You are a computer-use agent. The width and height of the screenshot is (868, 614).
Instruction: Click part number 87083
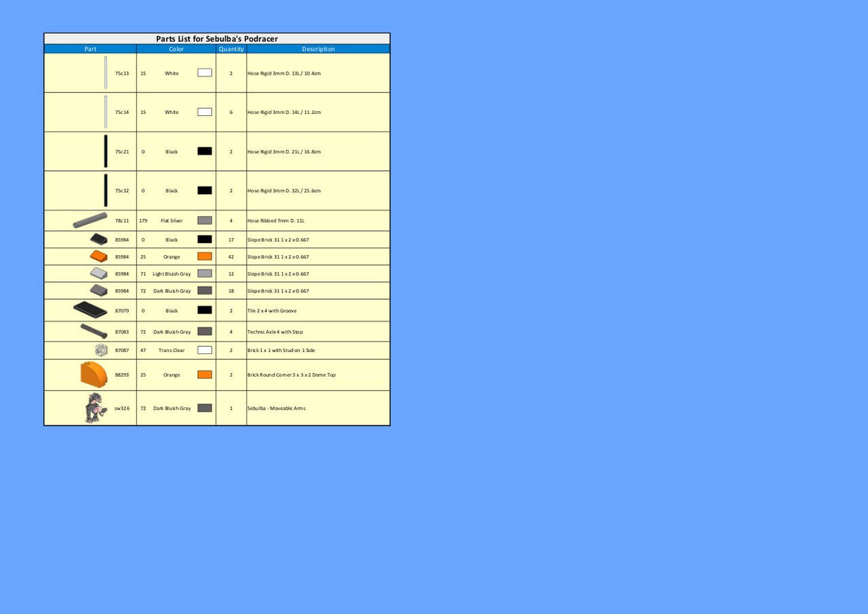click(x=122, y=332)
